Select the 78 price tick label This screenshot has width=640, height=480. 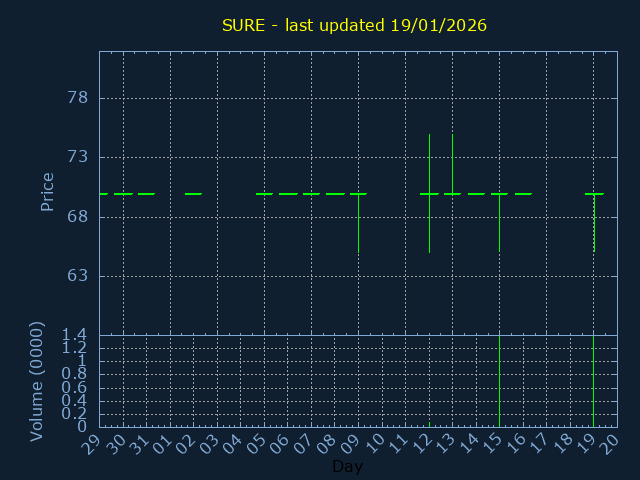(x=76, y=98)
